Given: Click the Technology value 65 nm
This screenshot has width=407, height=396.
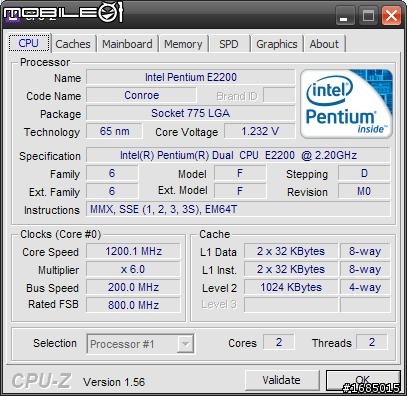Looking at the screenshot, I should 114,131.
